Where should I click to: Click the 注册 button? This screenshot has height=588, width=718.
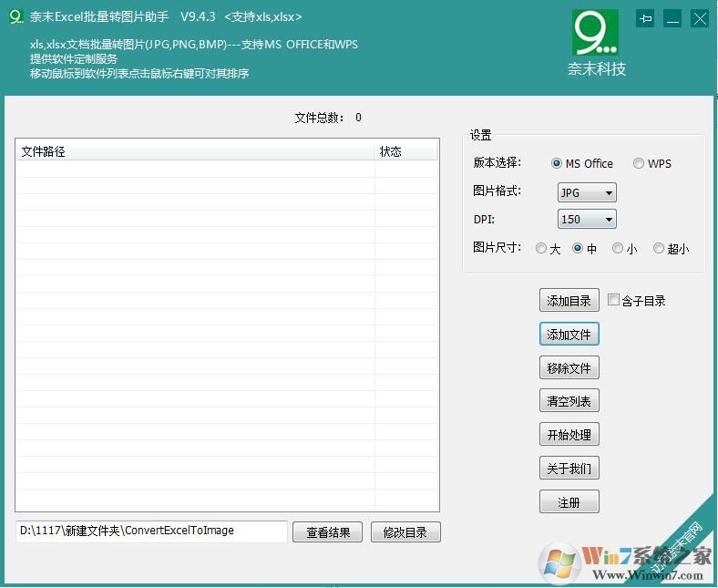tap(569, 501)
